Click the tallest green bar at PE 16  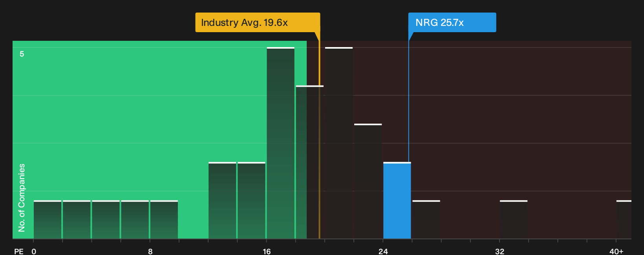(280, 143)
